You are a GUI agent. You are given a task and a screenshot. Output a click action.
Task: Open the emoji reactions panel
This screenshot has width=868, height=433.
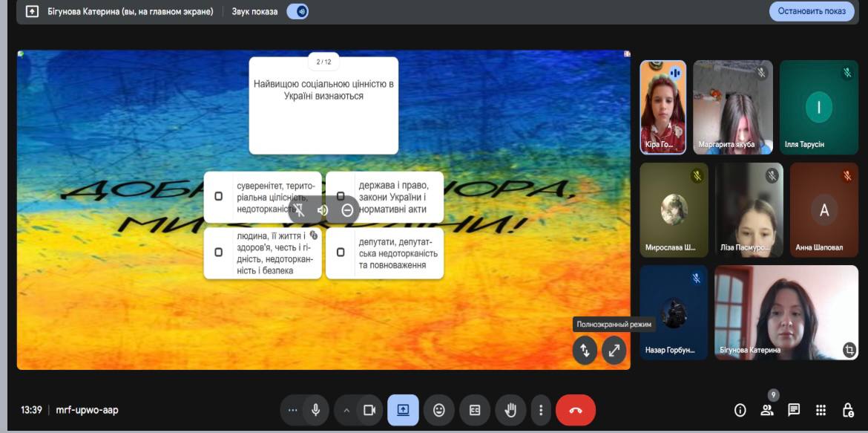click(x=439, y=410)
